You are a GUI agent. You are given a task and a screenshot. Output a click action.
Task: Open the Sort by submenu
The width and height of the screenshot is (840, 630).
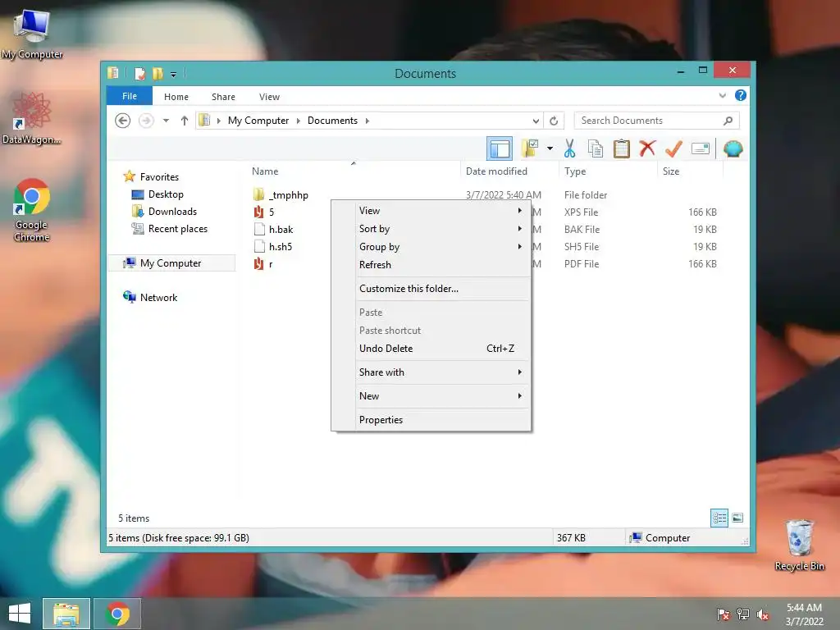pyautogui.click(x=431, y=229)
